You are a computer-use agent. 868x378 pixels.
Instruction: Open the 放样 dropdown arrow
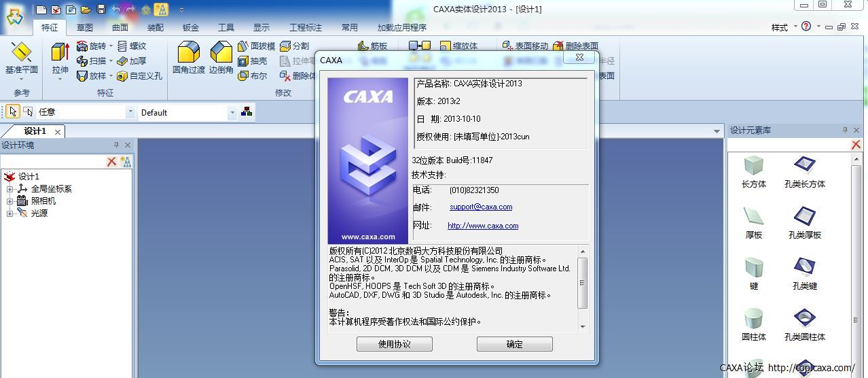[x=111, y=77]
